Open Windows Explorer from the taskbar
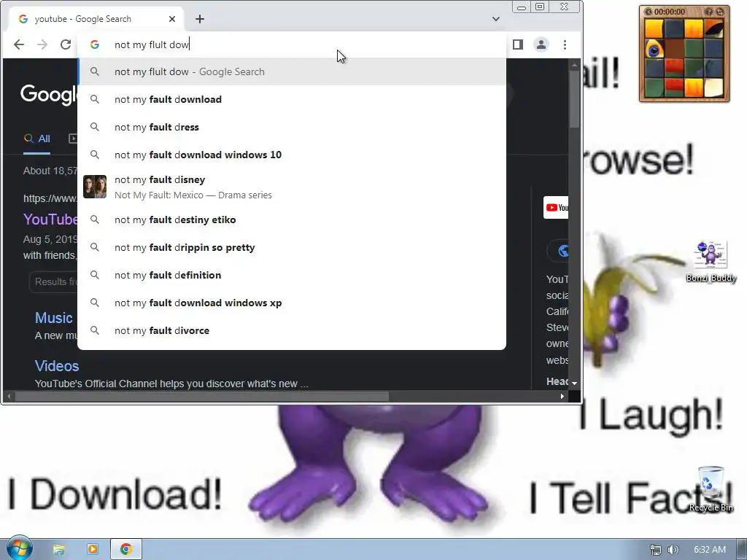 tap(58, 550)
